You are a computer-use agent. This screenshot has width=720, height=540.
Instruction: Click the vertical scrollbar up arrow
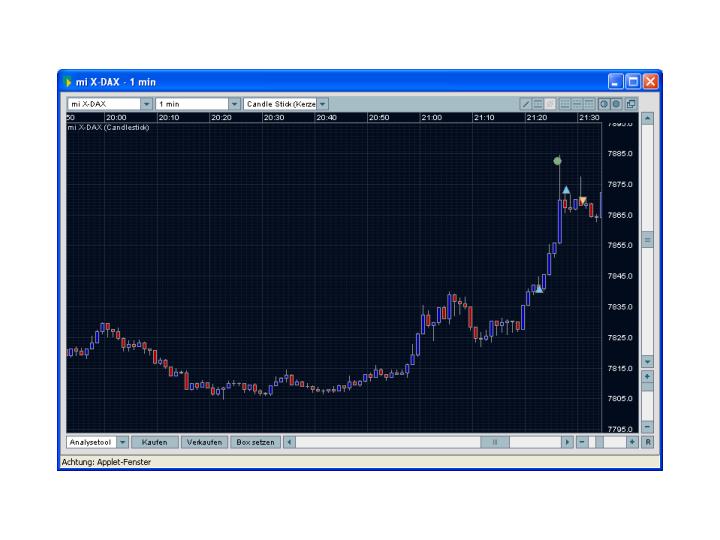point(647,118)
